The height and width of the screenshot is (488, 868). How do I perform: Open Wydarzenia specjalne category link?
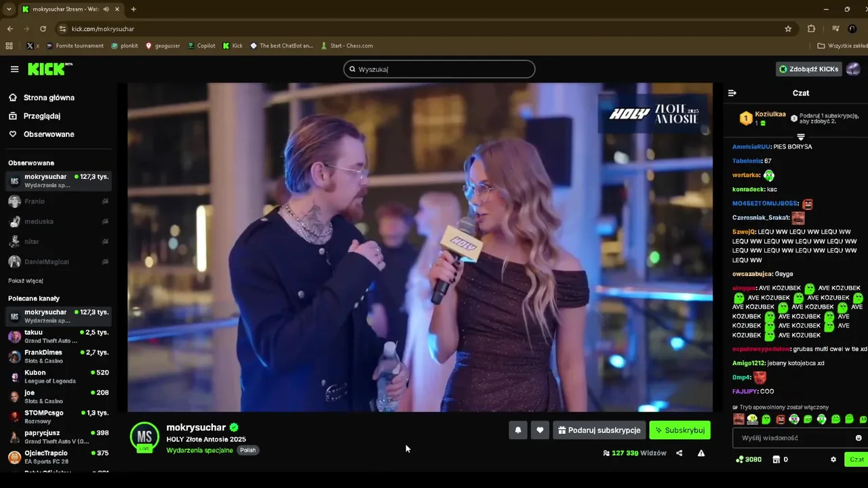pos(199,450)
